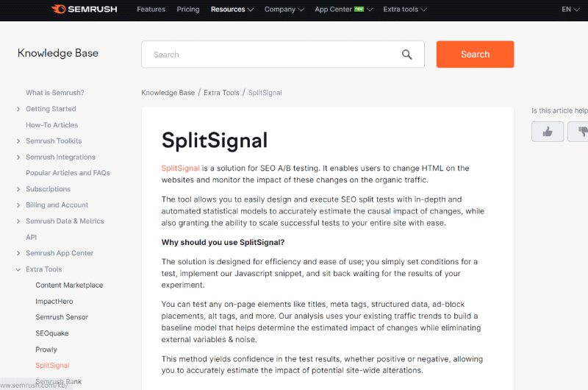Open the Extra tools dropdown menu
Viewport: 588px width, 390px height.
(x=405, y=9)
